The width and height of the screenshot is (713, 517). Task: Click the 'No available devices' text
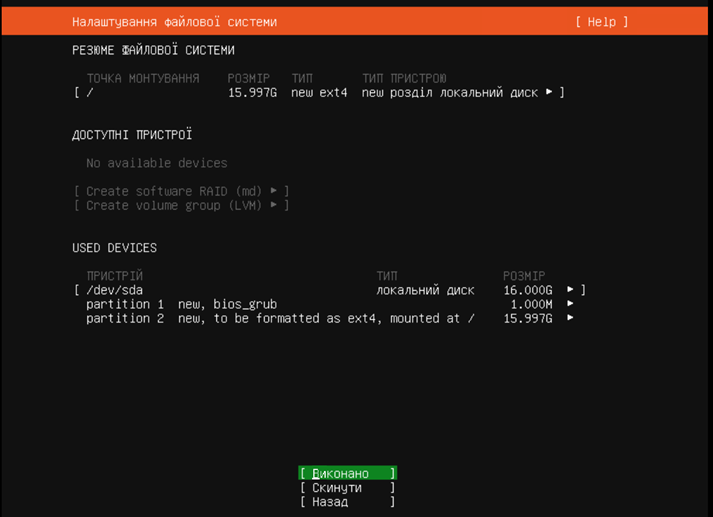[x=156, y=163]
